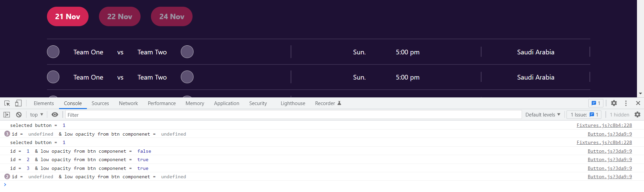Click the 'true' value in id = 2 log
Screen dimensions: 644x192
[143, 159]
